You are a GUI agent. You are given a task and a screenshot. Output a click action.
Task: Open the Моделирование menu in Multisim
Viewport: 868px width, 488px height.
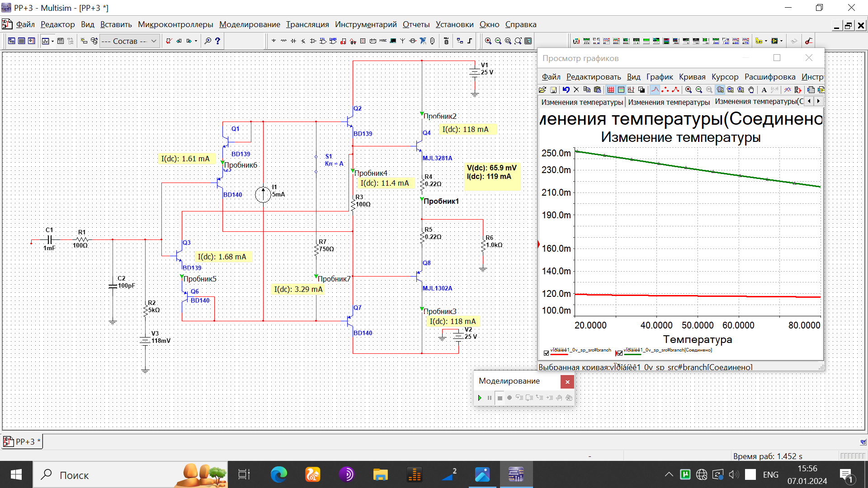click(250, 24)
